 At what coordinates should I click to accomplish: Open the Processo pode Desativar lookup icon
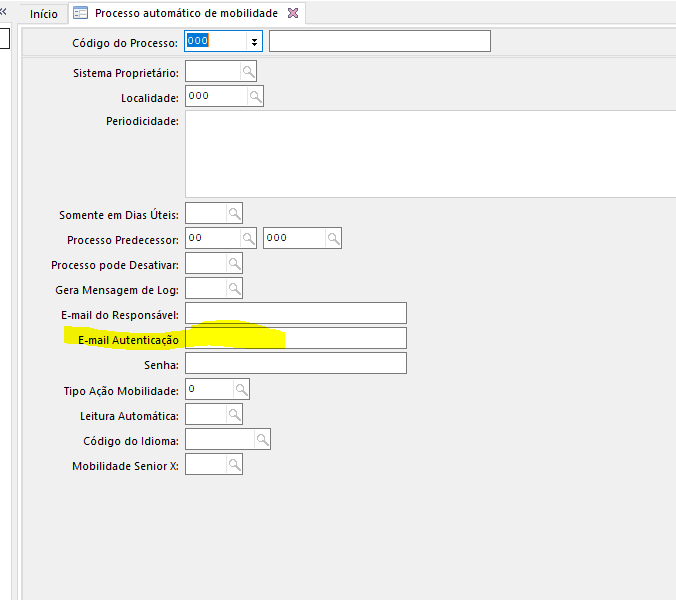tap(234, 263)
